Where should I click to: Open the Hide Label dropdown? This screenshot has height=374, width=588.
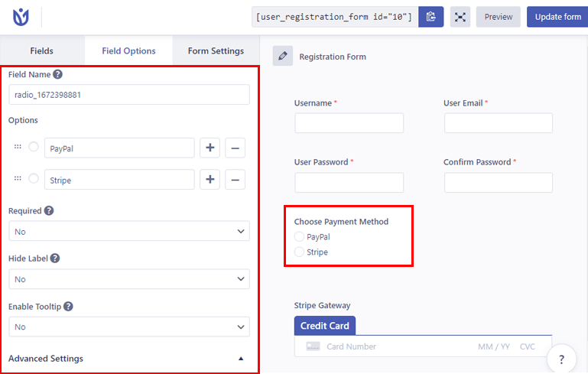128,279
